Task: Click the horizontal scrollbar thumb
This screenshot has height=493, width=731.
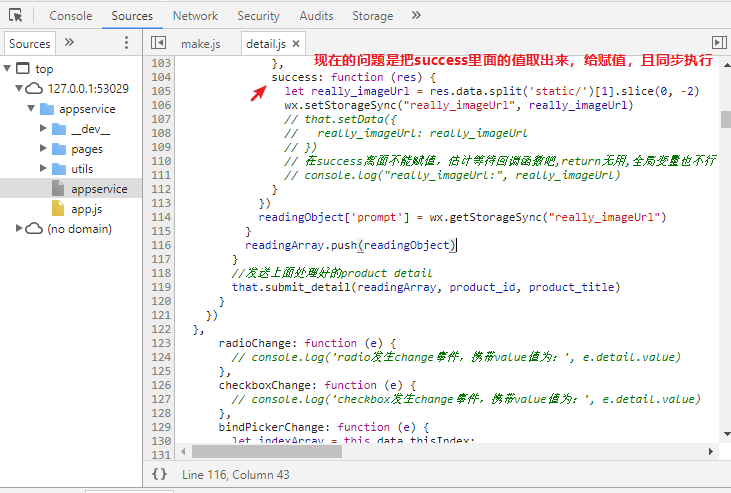Action: pos(267,451)
